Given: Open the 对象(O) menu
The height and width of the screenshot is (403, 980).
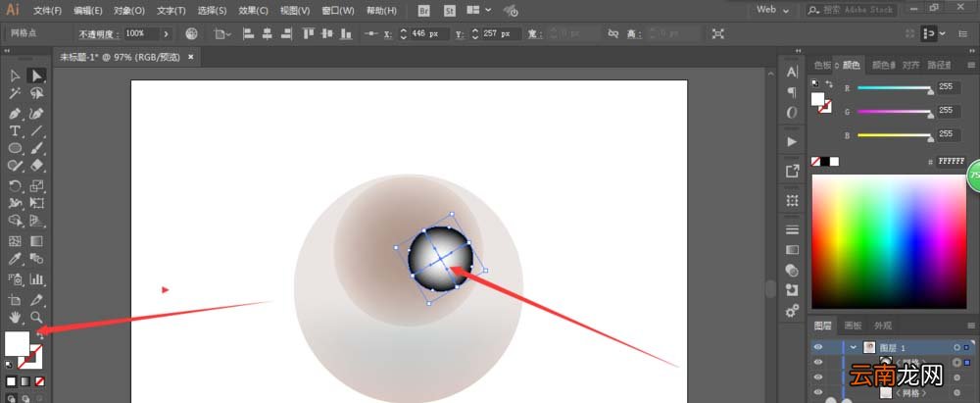Looking at the screenshot, I should (x=129, y=11).
